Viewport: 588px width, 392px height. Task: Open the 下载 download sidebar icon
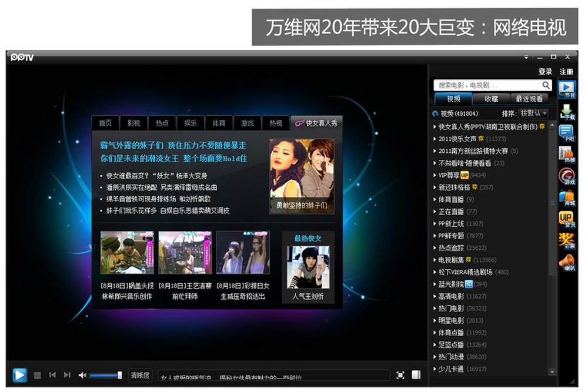567,112
